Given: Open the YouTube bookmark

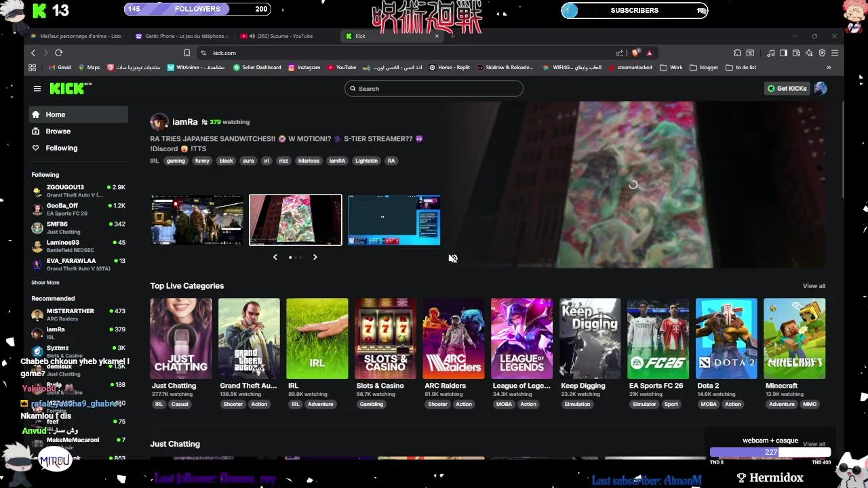Looking at the screenshot, I should pyautogui.click(x=342, y=68).
